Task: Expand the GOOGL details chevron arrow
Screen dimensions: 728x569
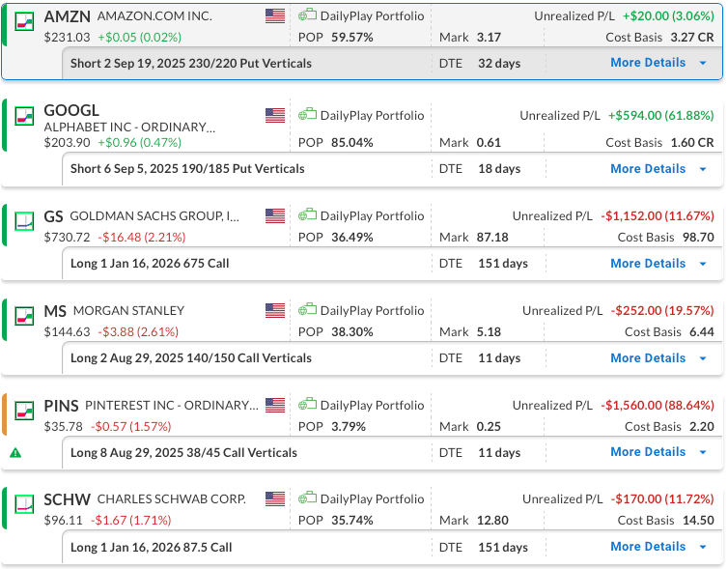Action: [703, 169]
